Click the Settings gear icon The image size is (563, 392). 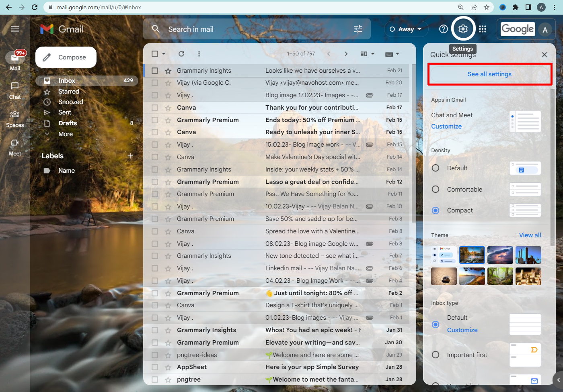click(x=463, y=29)
